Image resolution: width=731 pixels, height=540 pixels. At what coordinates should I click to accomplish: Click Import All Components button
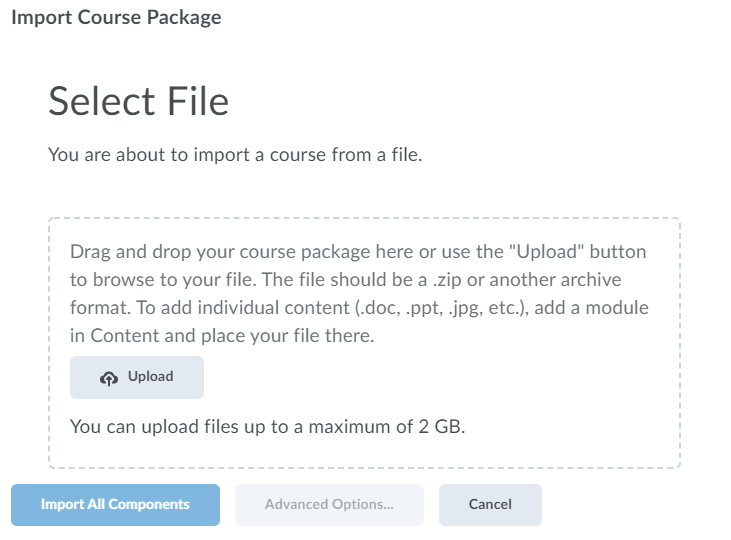pyautogui.click(x=115, y=505)
